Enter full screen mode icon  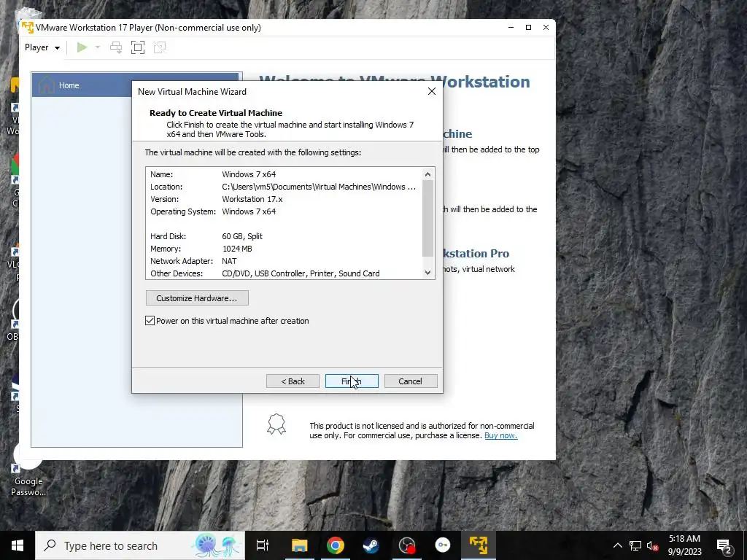click(138, 47)
